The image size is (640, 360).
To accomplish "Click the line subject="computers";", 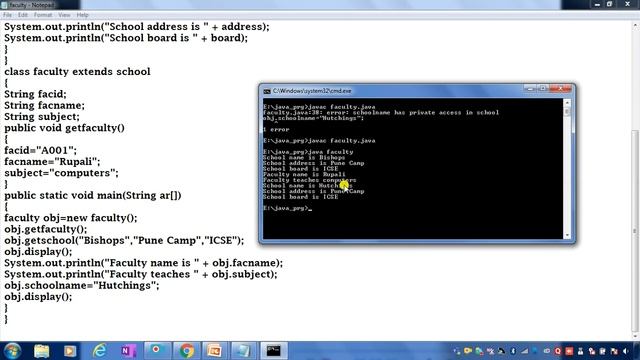I will pos(61,173).
